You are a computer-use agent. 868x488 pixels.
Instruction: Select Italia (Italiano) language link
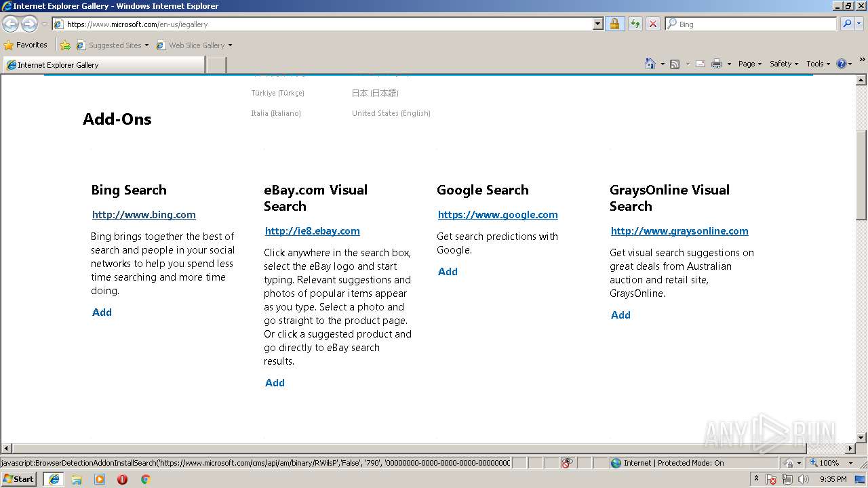coord(276,113)
